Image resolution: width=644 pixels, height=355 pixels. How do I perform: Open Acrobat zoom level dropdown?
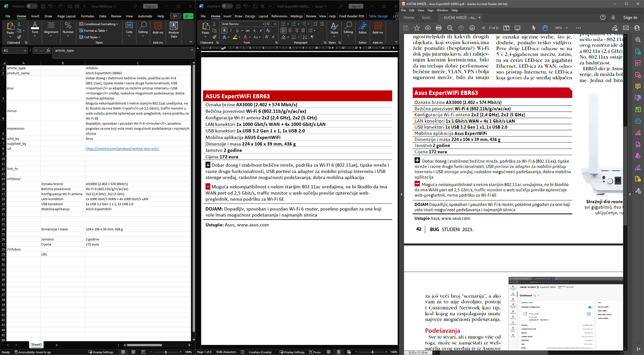click(567, 28)
